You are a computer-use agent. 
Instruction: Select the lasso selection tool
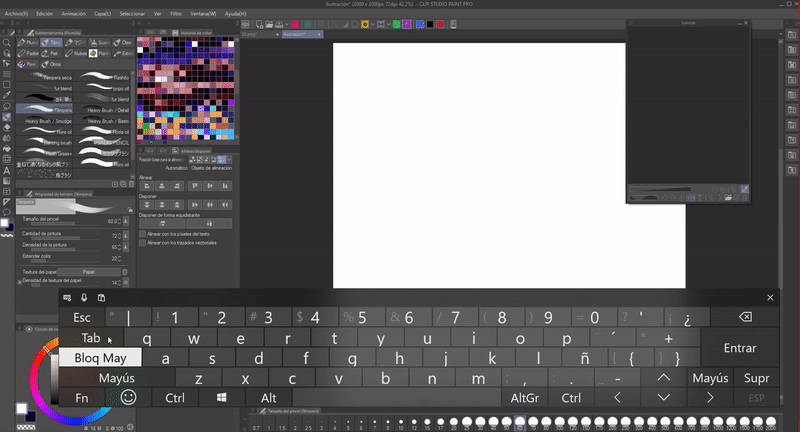(x=7, y=106)
